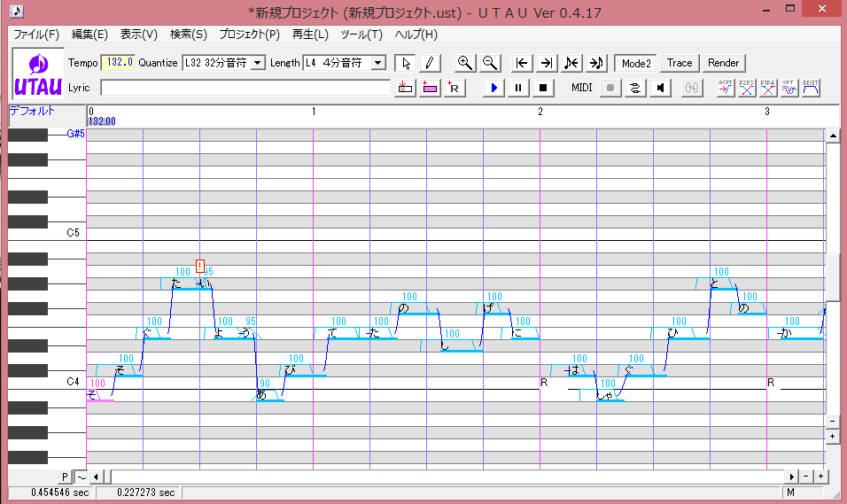This screenshot has width=847, height=504.
Task: Click the MIDI record circle button
Action: tap(610, 88)
